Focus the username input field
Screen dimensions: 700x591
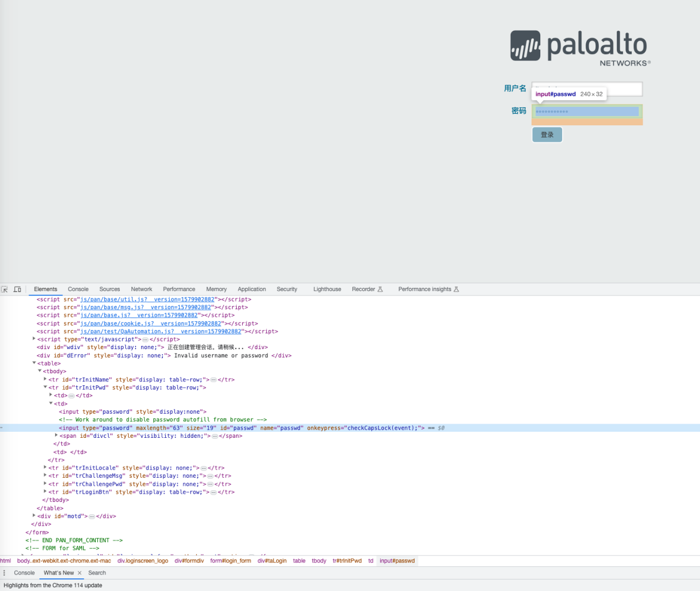587,89
